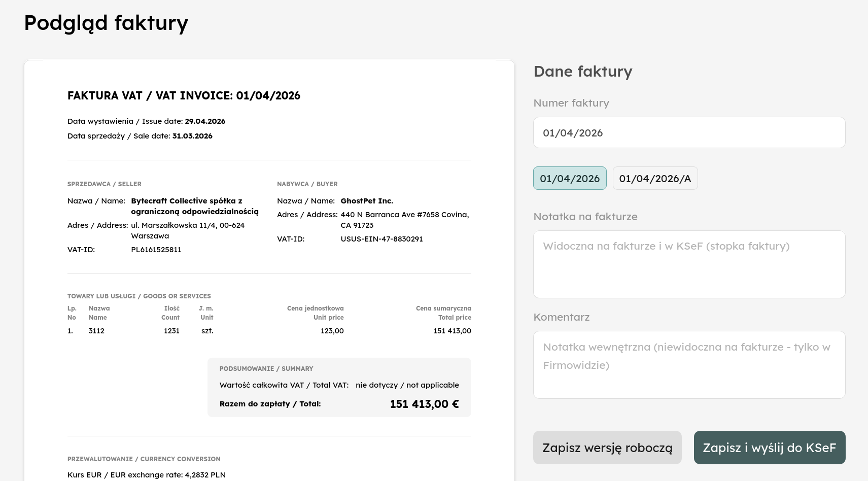Select the 01/04/2026 number suggestion chip
868x481 pixels.
pyautogui.click(x=570, y=178)
